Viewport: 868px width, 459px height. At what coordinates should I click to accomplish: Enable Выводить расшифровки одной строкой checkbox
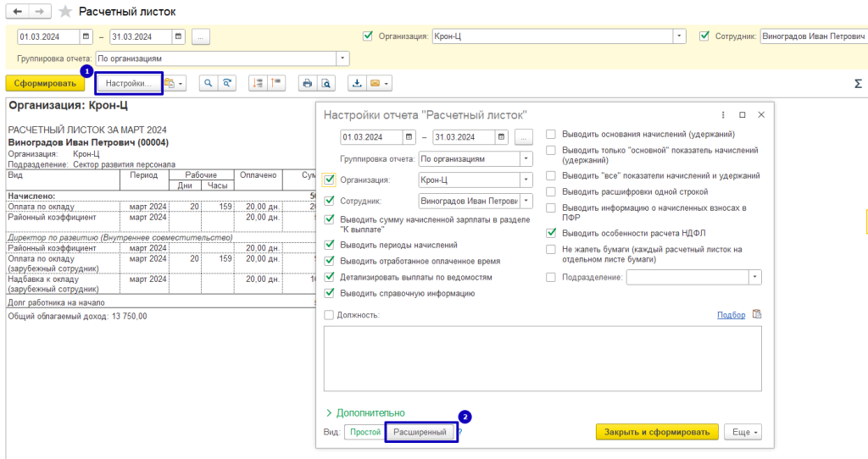[x=551, y=191]
